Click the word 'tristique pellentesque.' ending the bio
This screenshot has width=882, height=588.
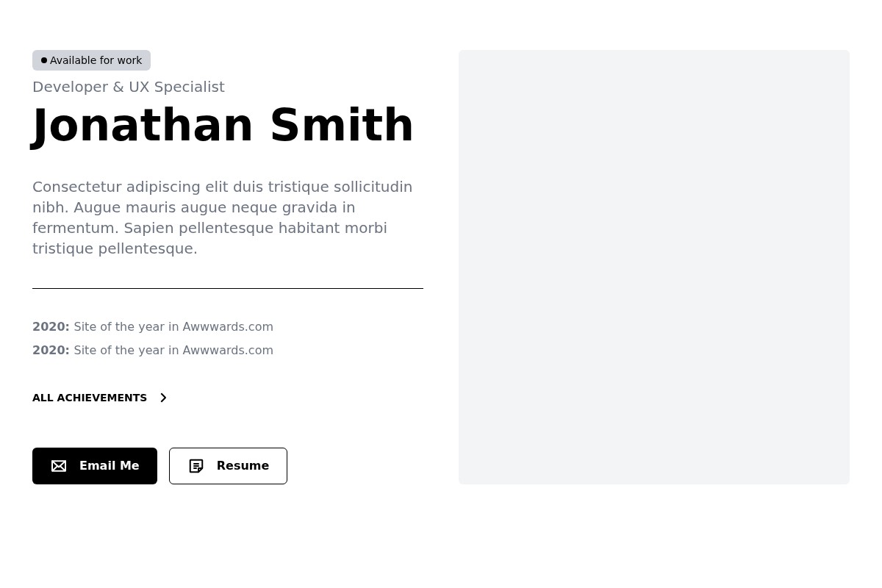click(x=115, y=248)
